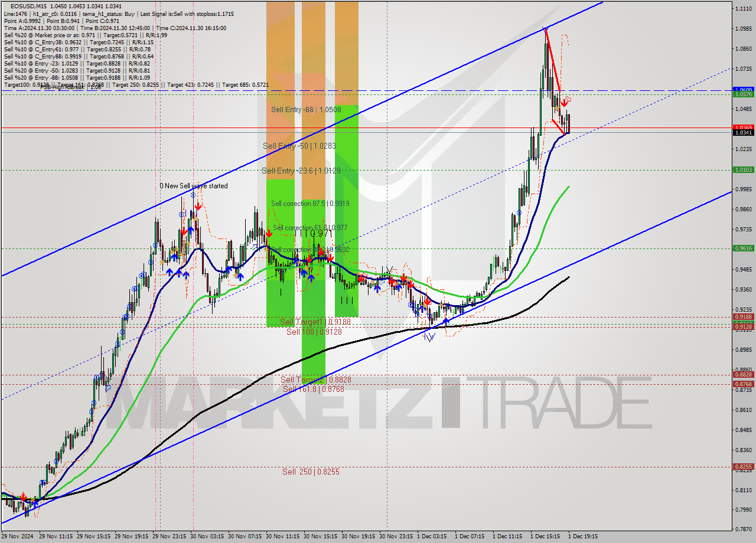This screenshot has height=543, width=756.
Task: Click the green 1.0103 price tag
Action: point(743,170)
